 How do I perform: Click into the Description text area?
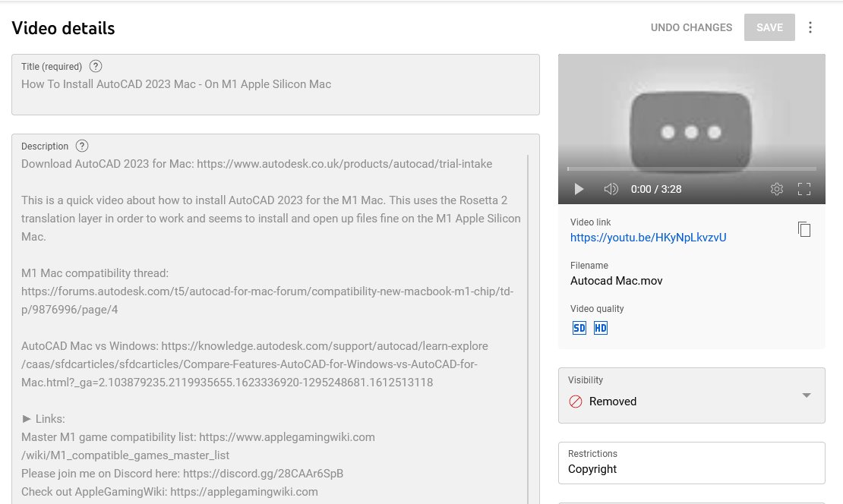(x=275, y=319)
